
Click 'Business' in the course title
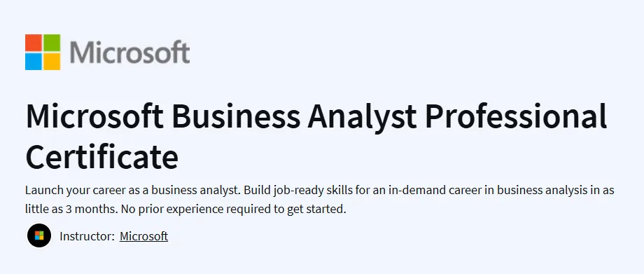pos(236,116)
